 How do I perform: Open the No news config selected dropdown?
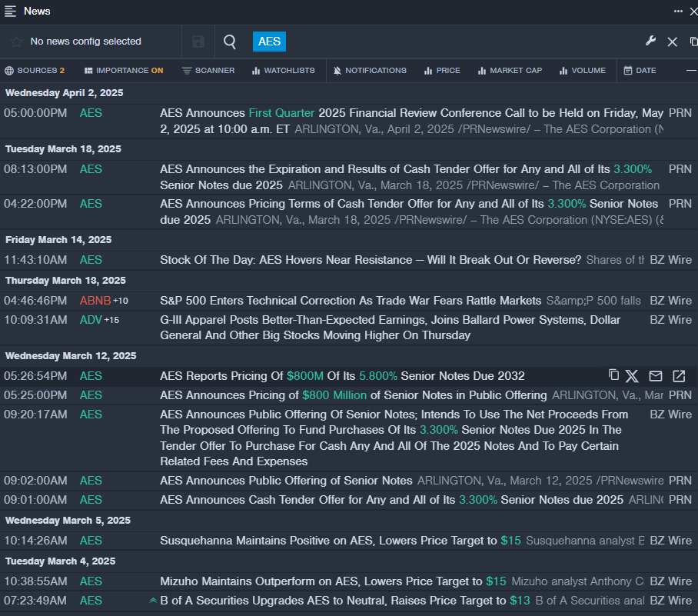click(85, 42)
